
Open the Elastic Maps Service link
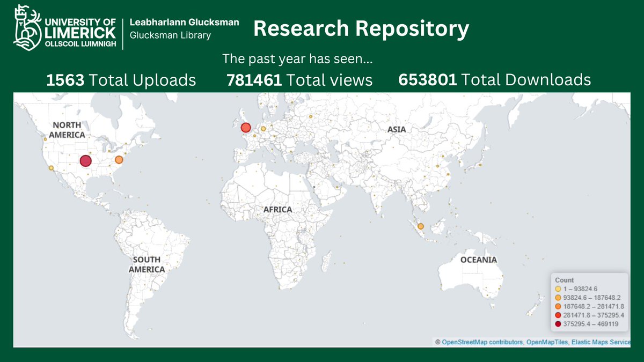601,342
